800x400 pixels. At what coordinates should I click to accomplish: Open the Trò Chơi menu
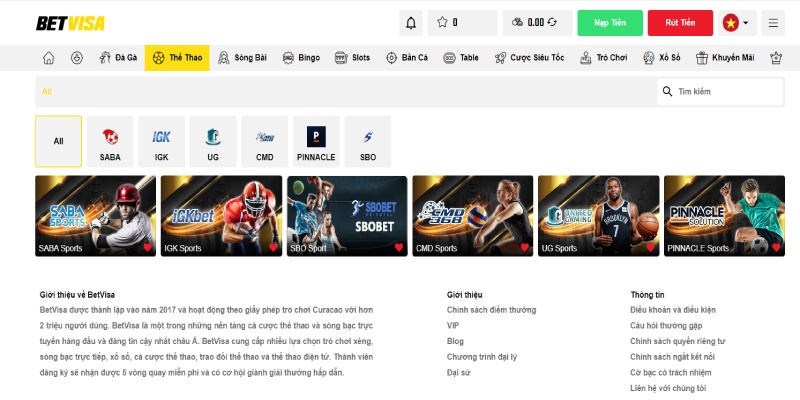click(604, 58)
